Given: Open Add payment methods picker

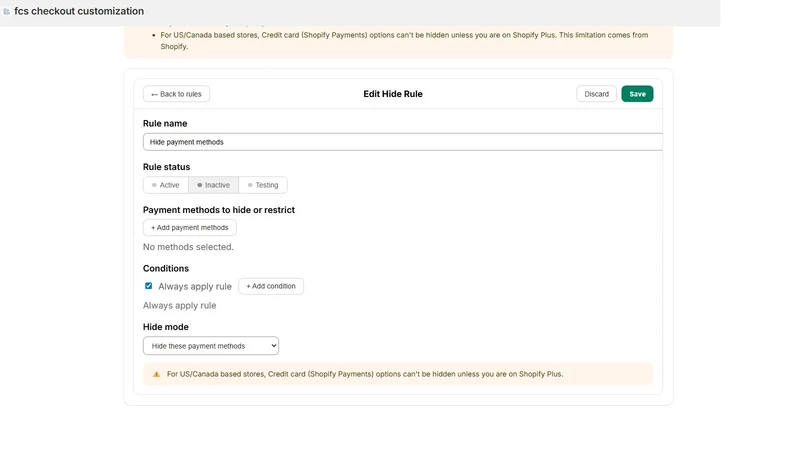Looking at the screenshot, I should (x=189, y=228).
